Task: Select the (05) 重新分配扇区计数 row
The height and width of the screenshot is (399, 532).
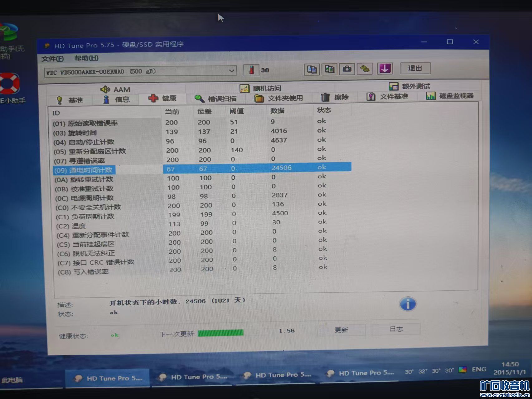Action: pyautogui.click(x=202, y=150)
